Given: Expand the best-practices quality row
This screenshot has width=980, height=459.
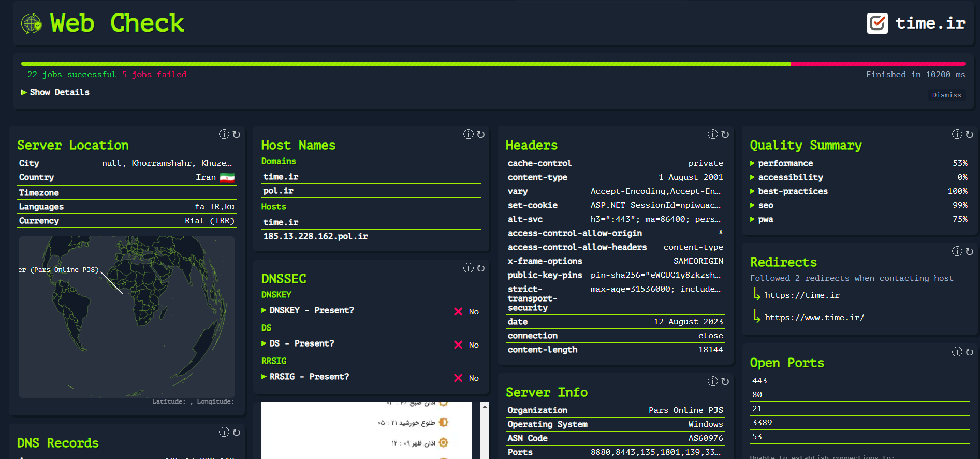Looking at the screenshot, I should pyautogui.click(x=859, y=191).
